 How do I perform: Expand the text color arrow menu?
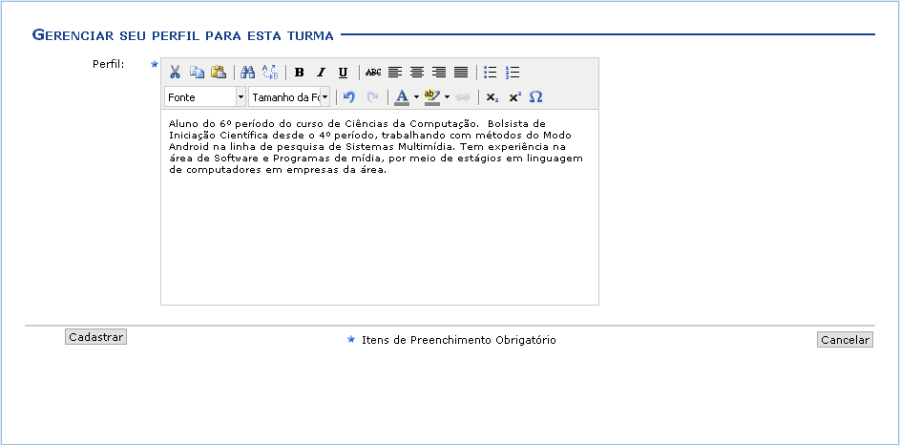point(416,97)
